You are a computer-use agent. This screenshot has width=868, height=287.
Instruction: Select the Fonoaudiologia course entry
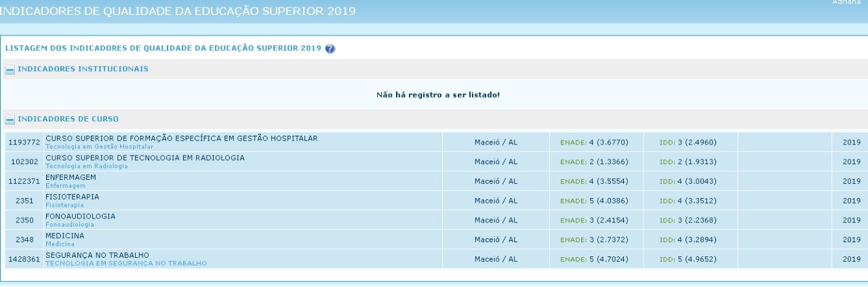(x=80, y=216)
